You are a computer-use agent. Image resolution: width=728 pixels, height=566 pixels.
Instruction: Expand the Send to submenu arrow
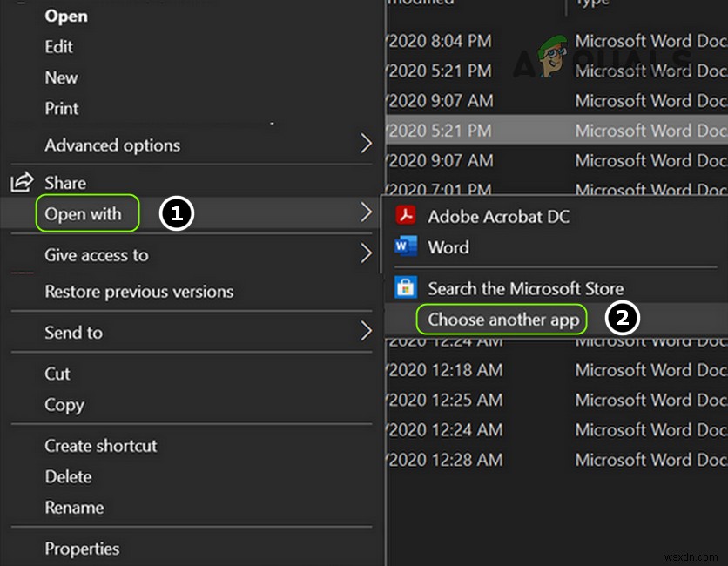click(367, 332)
